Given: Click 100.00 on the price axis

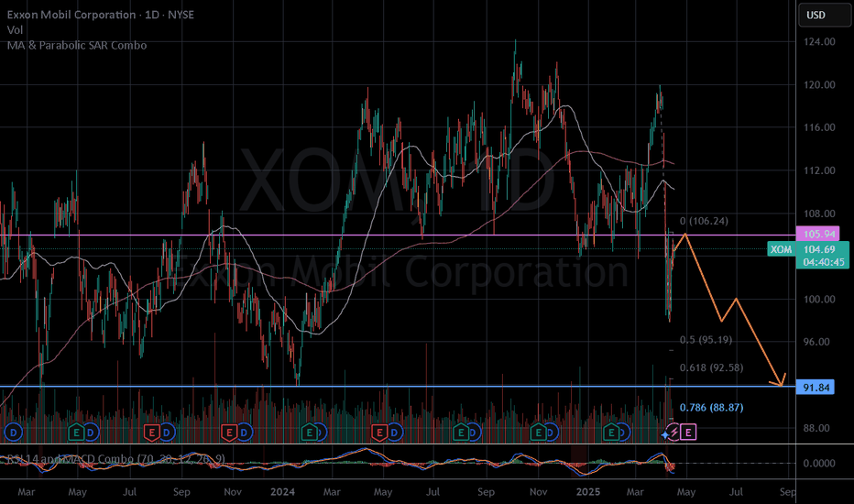Looking at the screenshot, I should tap(819, 299).
